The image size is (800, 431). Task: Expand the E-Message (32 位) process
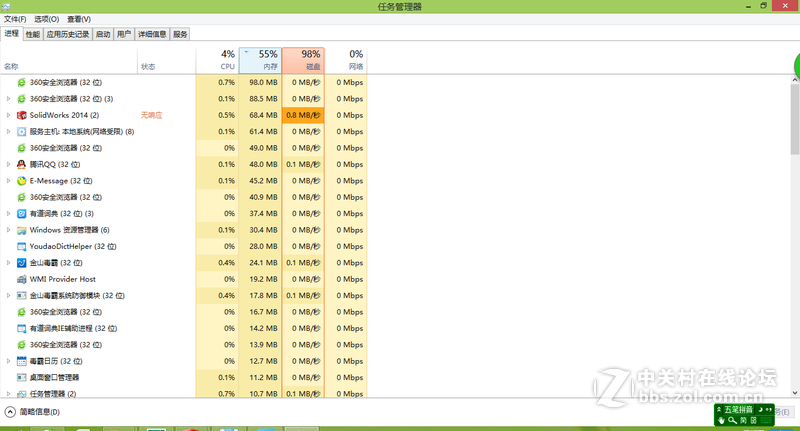[x=8, y=181]
